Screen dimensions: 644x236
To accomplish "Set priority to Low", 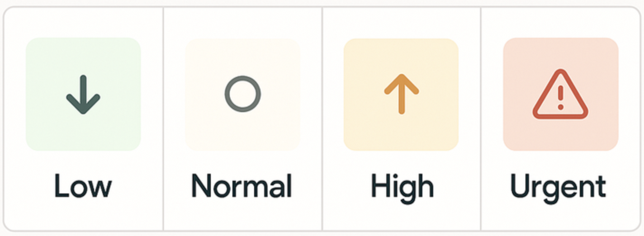I will 83,118.
